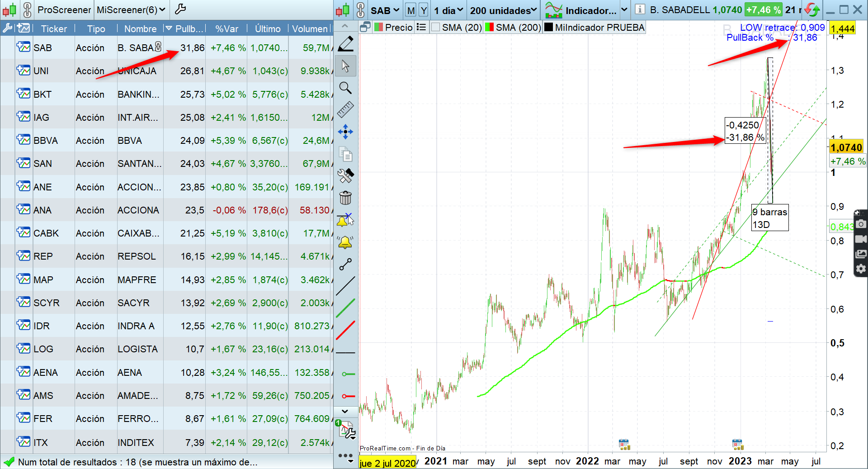Click the detach window icon beside Precio

pos(365,27)
